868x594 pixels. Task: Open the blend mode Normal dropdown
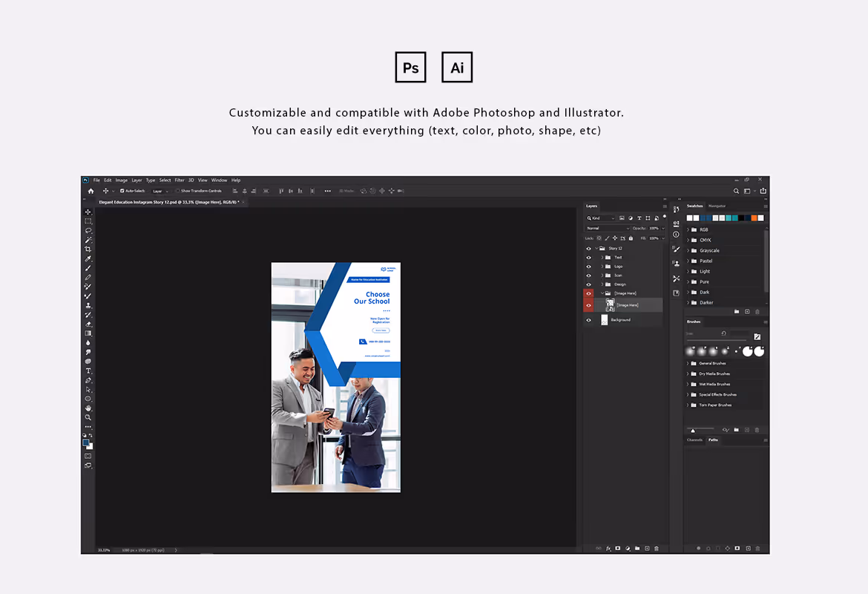point(608,228)
